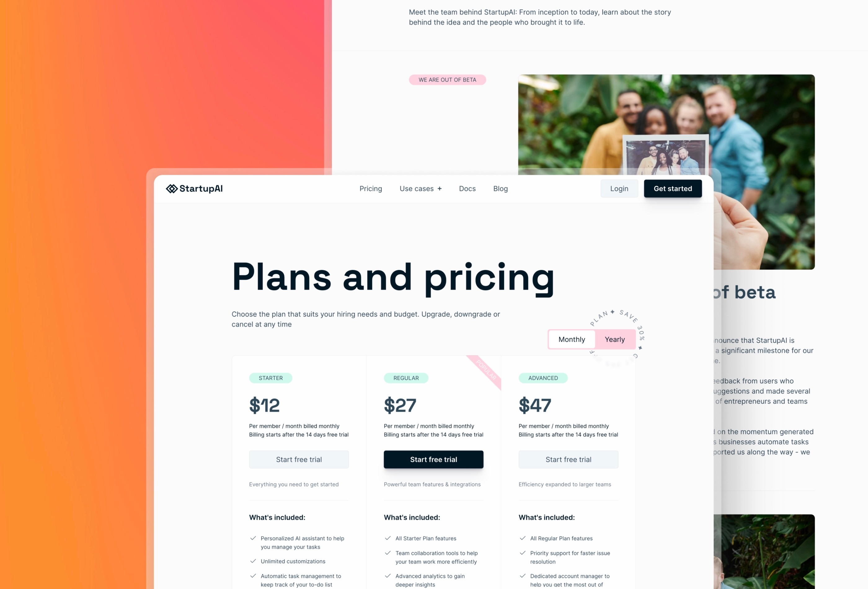Image resolution: width=868 pixels, height=589 pixels.
Task: Click Start free trial on Regular plan
Action: [433, 459]
